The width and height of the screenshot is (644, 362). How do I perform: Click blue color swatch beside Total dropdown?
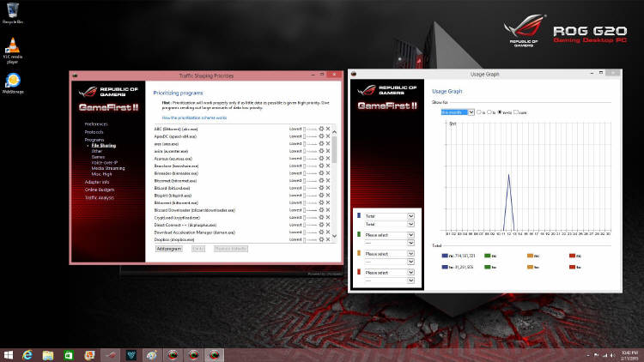pos(359,215)
